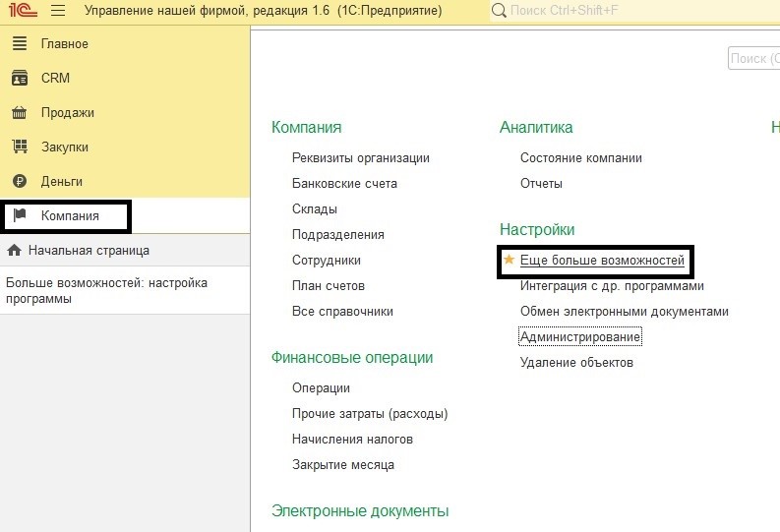Open the Начальная страница tab

pos(89,251)
